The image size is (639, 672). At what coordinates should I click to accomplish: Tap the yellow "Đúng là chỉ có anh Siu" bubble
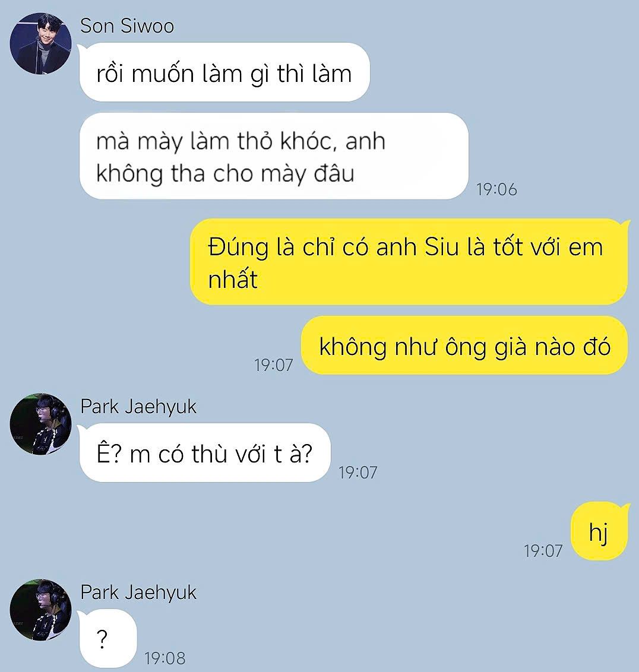pos(409,262)
